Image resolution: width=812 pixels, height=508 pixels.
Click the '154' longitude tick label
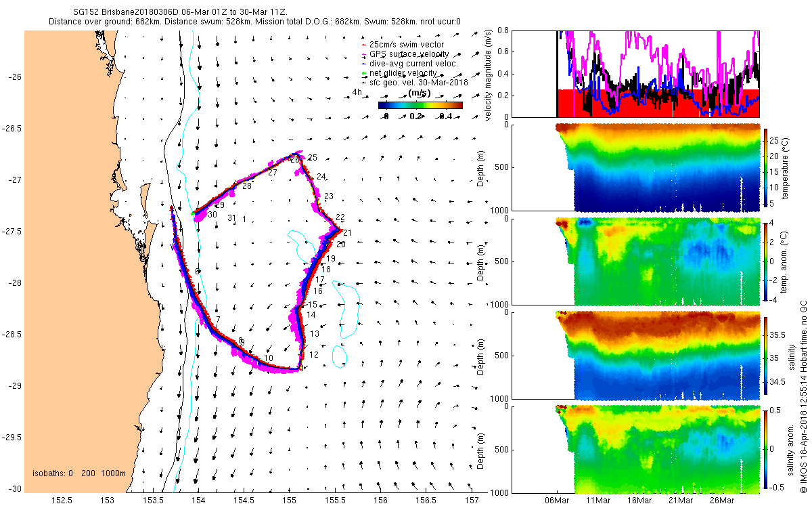(x=198, y=501)
